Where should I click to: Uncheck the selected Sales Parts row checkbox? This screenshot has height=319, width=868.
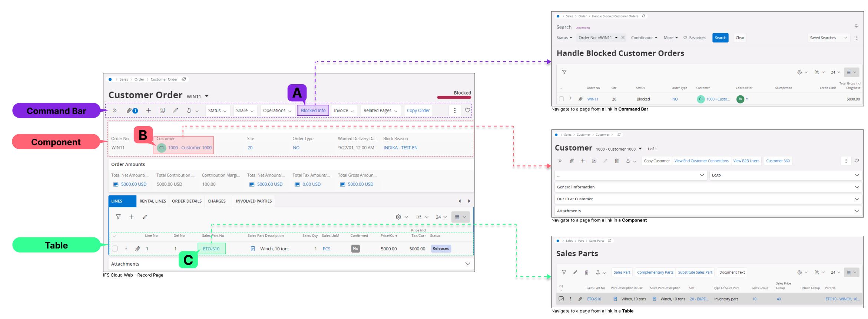(x=561, y=299)
